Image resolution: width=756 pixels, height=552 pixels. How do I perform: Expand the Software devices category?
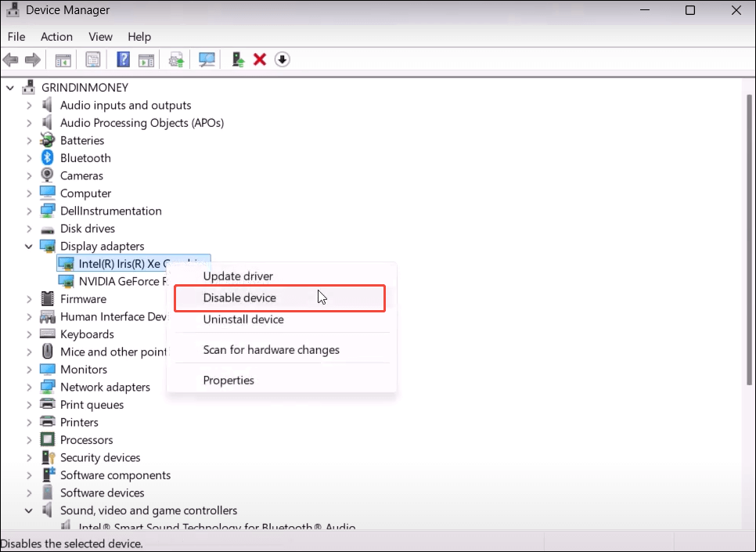click(29, 492)
